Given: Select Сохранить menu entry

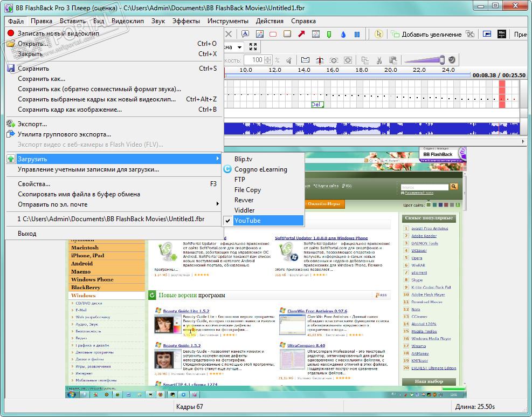Looking at the screenshot, I should click(114, 69).
